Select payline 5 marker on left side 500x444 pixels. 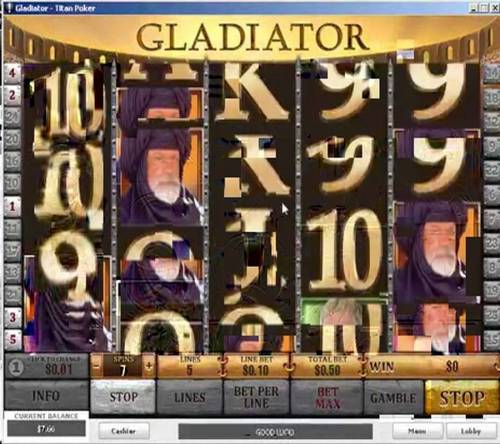pos(12,339)
